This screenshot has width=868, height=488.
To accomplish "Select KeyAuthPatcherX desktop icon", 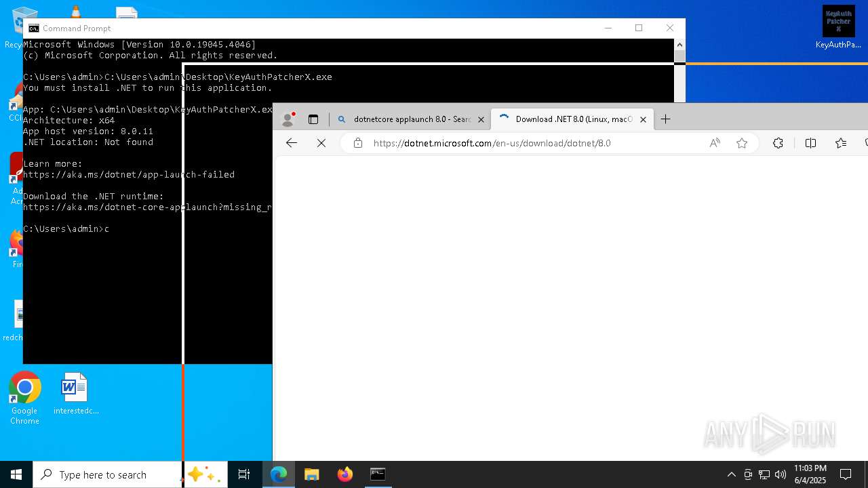I will point(838,28).
